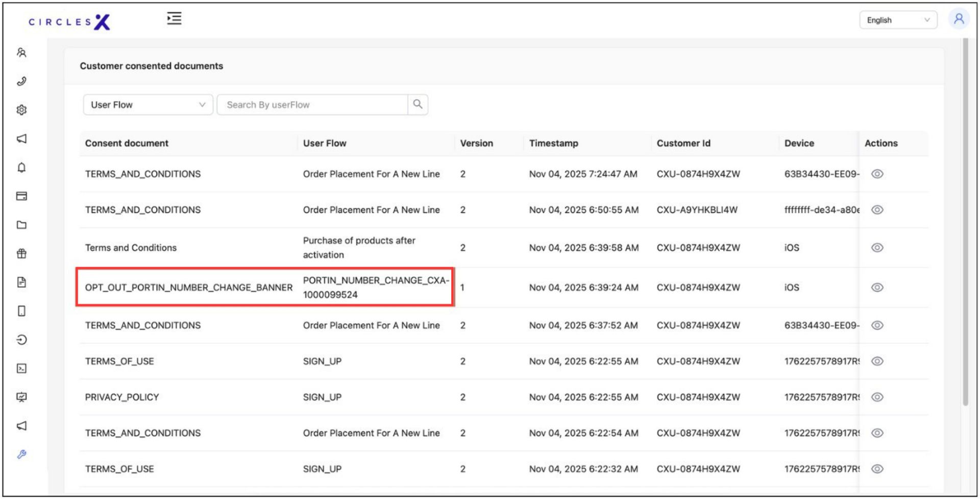View the PRIVACY_POLICY row with eye icon

[877, 397]
